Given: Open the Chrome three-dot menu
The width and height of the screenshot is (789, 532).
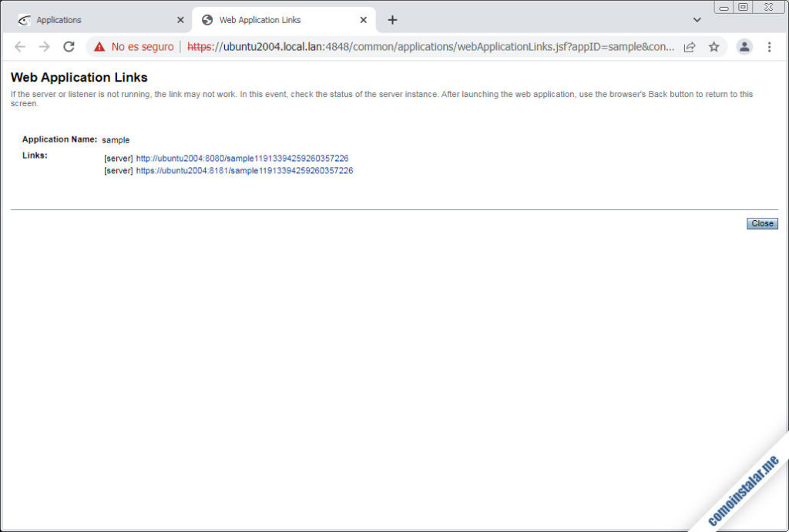Looking at the screenshot, I should tap(769, 47).
